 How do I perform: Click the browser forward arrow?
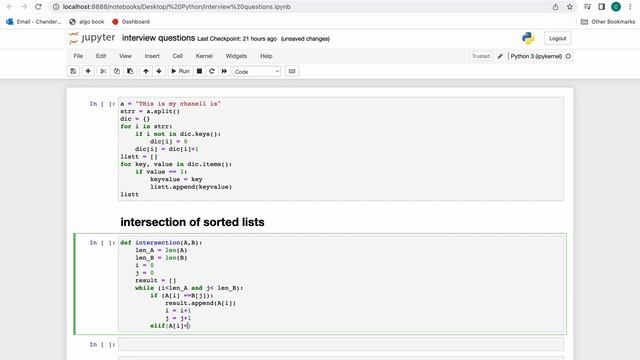pyautogui.click(x=24, y=7)
